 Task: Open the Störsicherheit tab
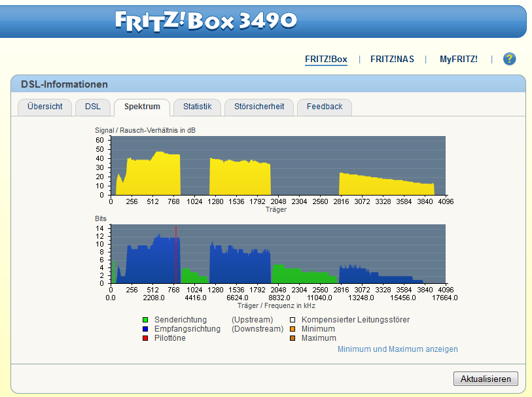coord(259,107)
